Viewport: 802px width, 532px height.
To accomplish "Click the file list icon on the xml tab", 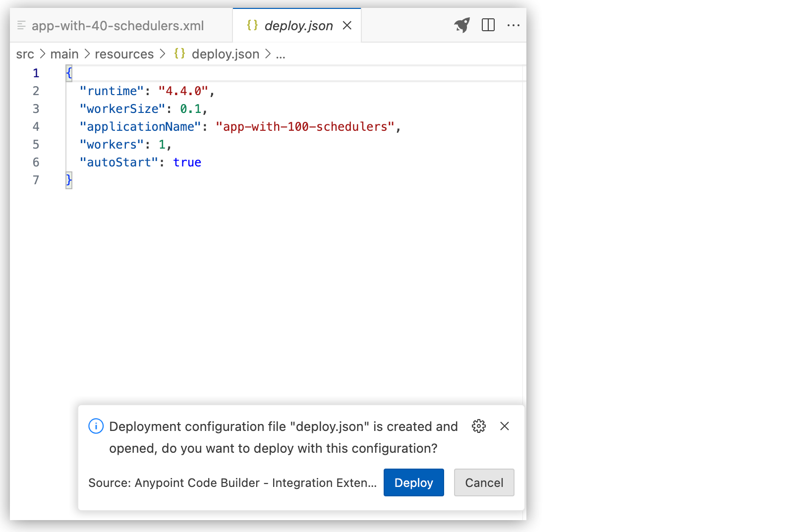I will click(x=21, y=25).
